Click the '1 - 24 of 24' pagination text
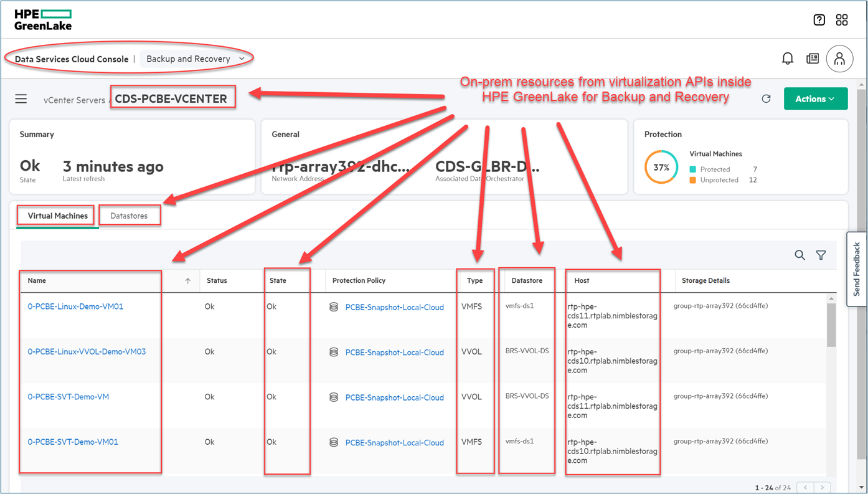868x494 pixels. tap(773, 487)
